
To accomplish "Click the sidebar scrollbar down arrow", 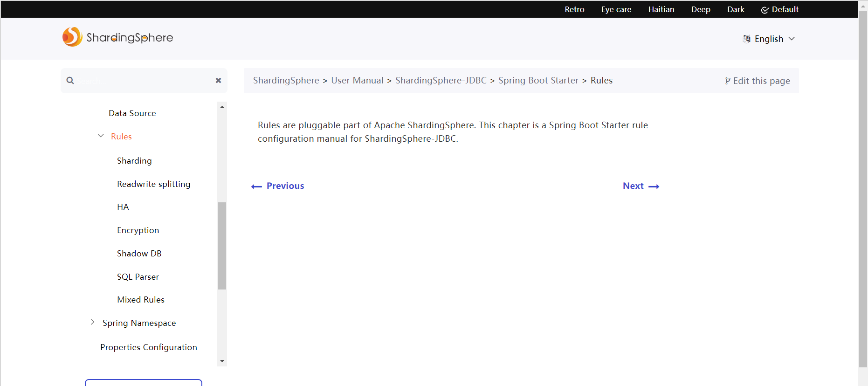I will 222,361.
